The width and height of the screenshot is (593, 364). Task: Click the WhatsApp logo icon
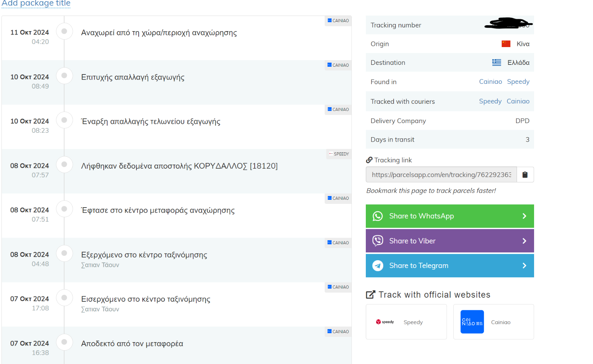pyautogui.click(x=378, y=216)
